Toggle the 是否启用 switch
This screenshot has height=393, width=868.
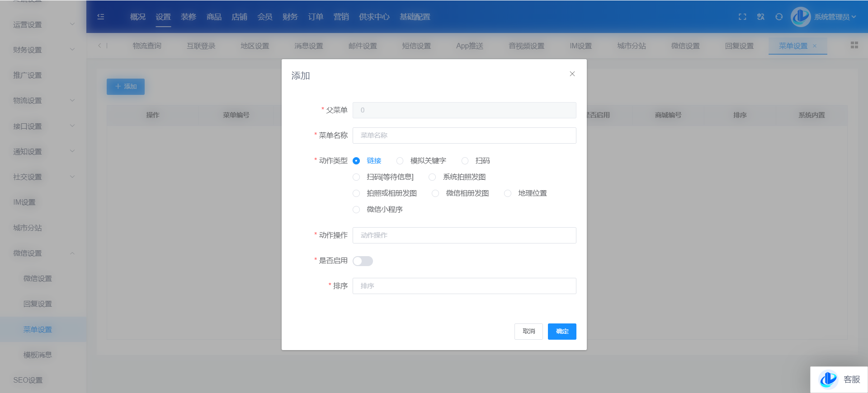click(x=363, y=261)
